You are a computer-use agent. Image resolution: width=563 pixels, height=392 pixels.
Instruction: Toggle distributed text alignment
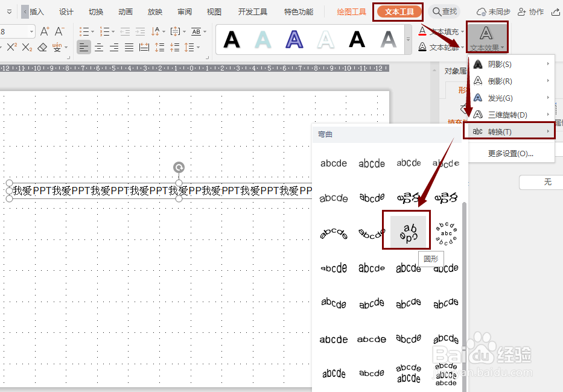(144, 47)
